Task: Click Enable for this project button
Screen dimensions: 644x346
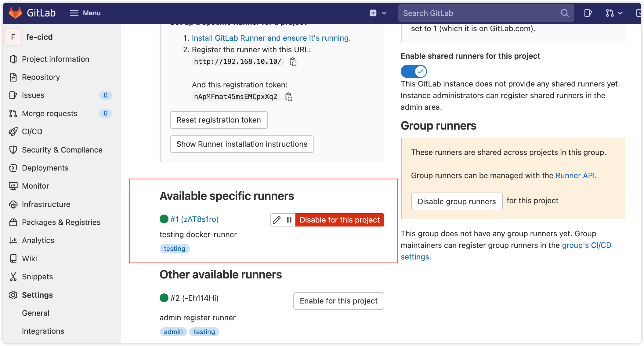Action: 339,301
